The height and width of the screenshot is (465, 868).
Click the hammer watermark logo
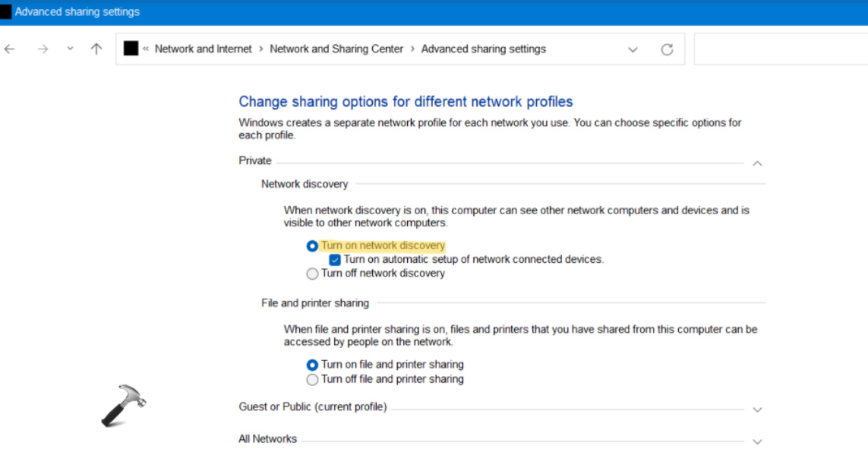click(122, 406)
